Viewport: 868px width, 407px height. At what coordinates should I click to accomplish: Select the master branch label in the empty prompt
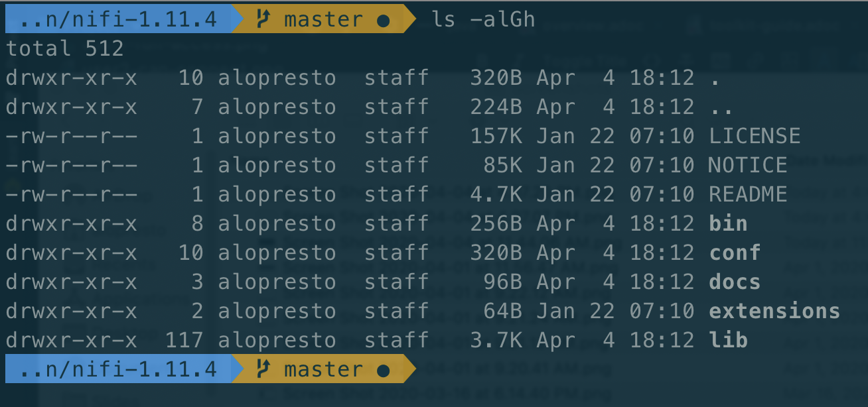coord(323,369)
